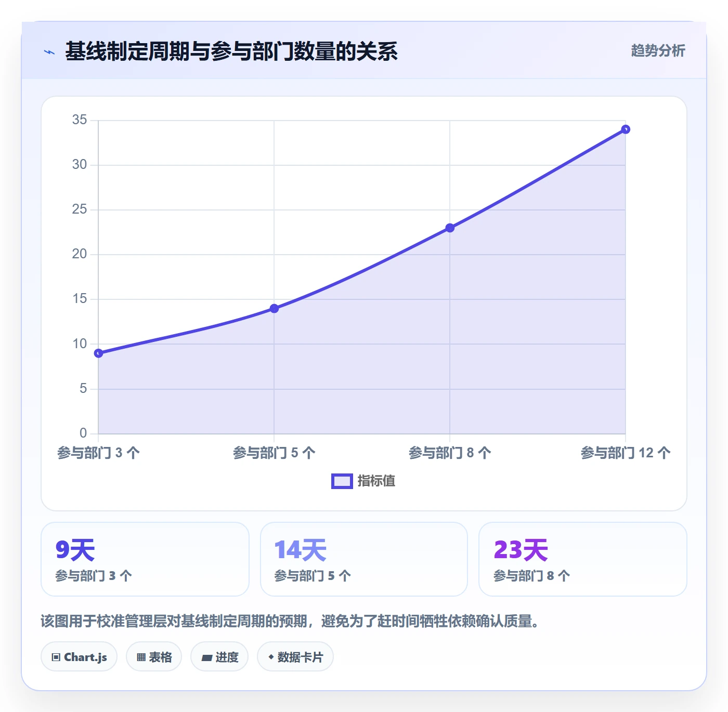Click the chart title 基线制定周期与参与部门数量的关系
This screenshot has height=712, width=728.
[231, 51]
